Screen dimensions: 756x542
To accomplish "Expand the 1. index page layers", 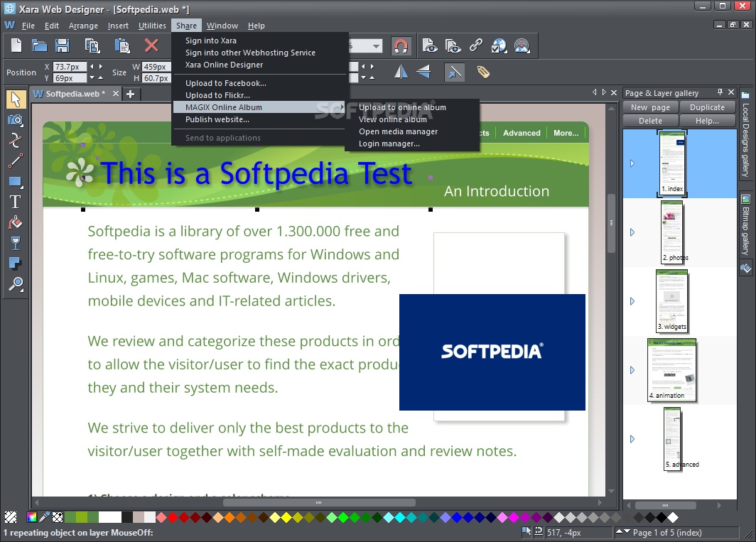I will click(x=632, y=163).
